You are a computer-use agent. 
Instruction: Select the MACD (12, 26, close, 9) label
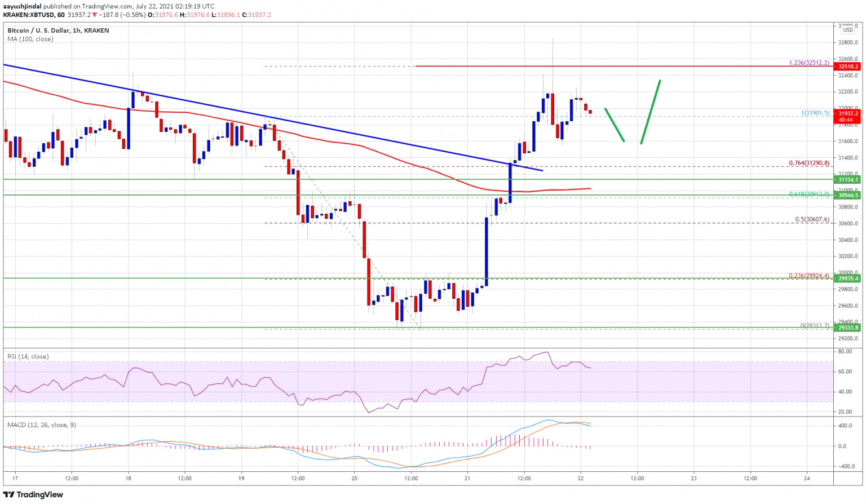point(42,425)
